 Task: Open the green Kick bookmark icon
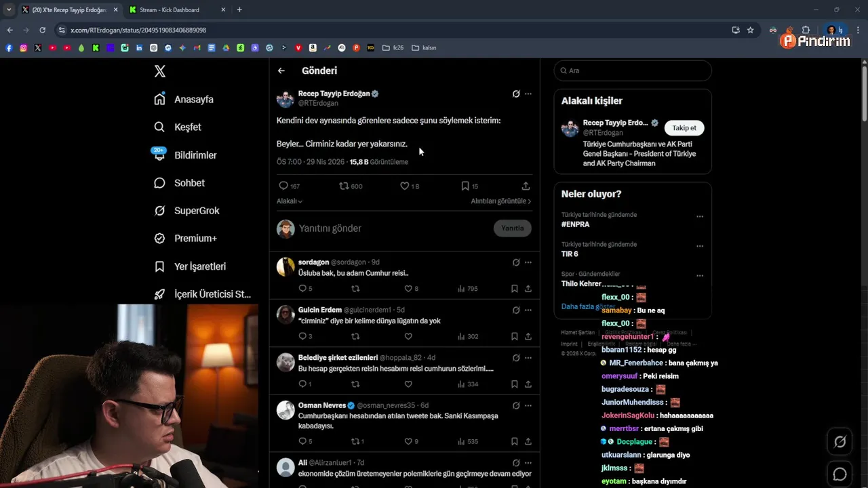[x=96, y=47]
